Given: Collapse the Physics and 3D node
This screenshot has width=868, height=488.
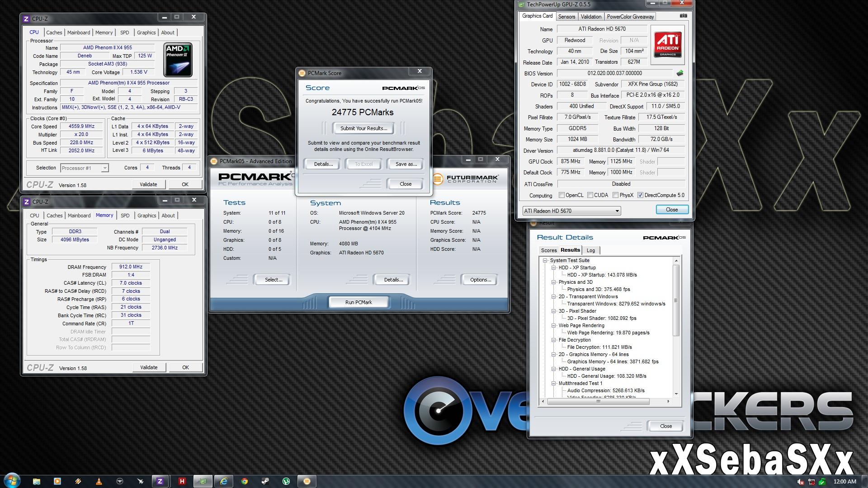Looking at the screenshot, I should pos(553,282).
